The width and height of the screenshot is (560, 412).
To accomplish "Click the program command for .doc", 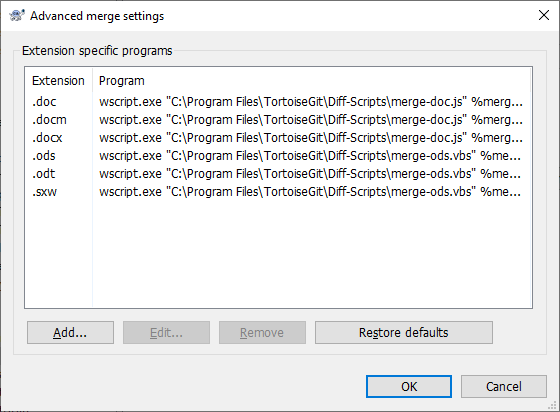I will 311,102.
